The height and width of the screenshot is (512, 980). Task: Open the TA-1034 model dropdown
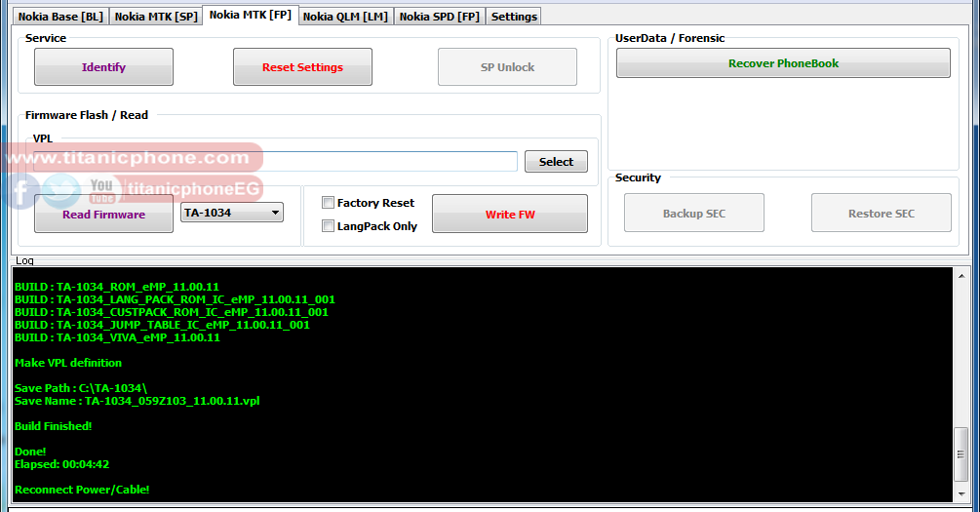232,213
